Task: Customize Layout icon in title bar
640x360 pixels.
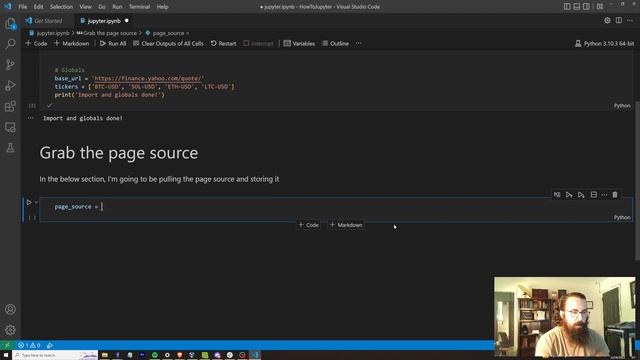Action: pos(600,7)
